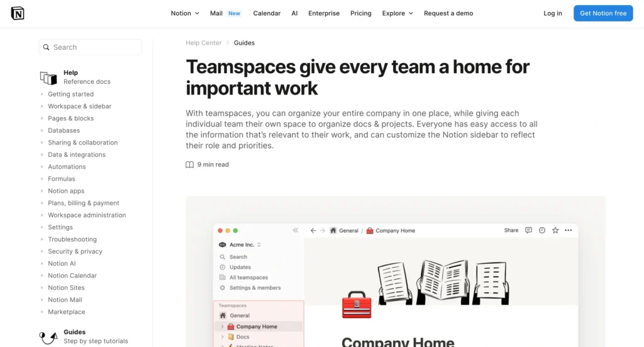The image size is (644, 347).
Task: Open Calendar in the top navigation
Action: pos(267,13)
